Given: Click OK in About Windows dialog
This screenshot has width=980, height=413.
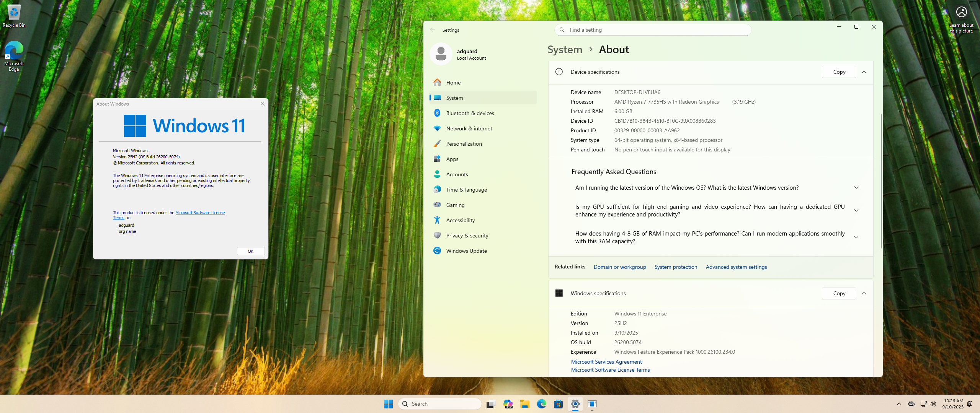Looking at the screenshot, I should coord(251,251).
